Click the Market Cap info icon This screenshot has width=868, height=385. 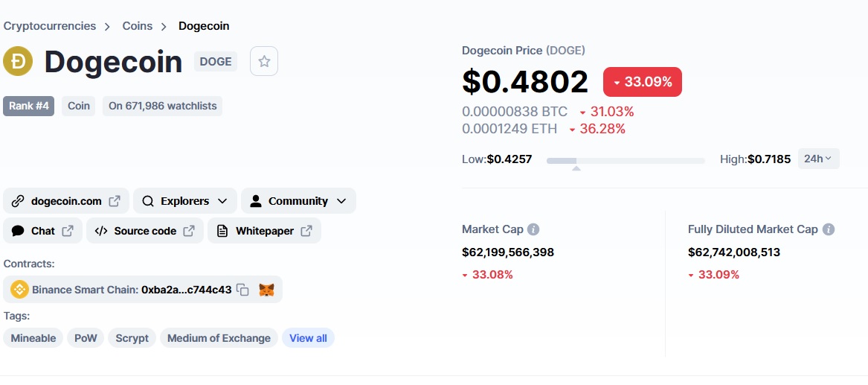click(x=533, y=229)
